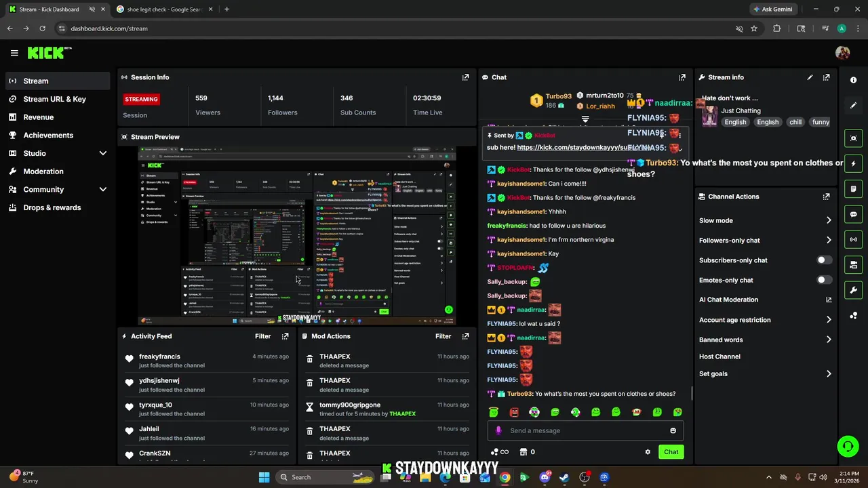Open Stream URL & Key in the sidebar
Screen dimensions: 868x488
tap(57, 99)
